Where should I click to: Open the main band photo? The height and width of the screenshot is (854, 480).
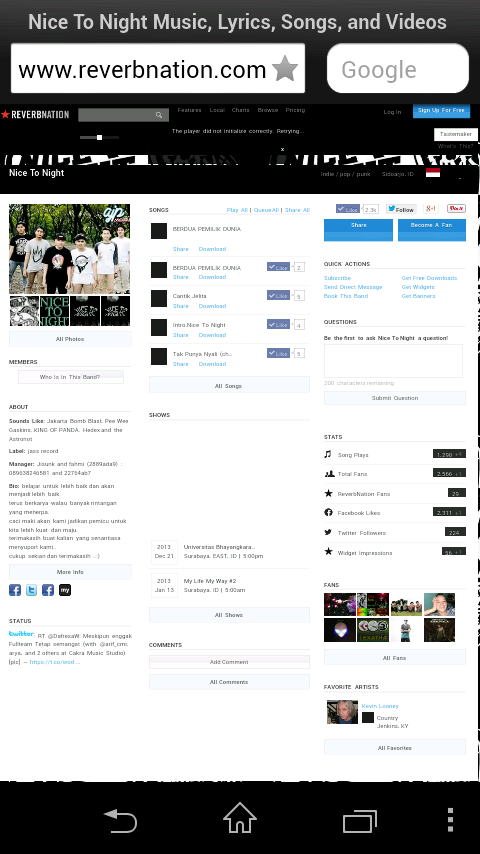pyautogui.click(x=70, y=249)
